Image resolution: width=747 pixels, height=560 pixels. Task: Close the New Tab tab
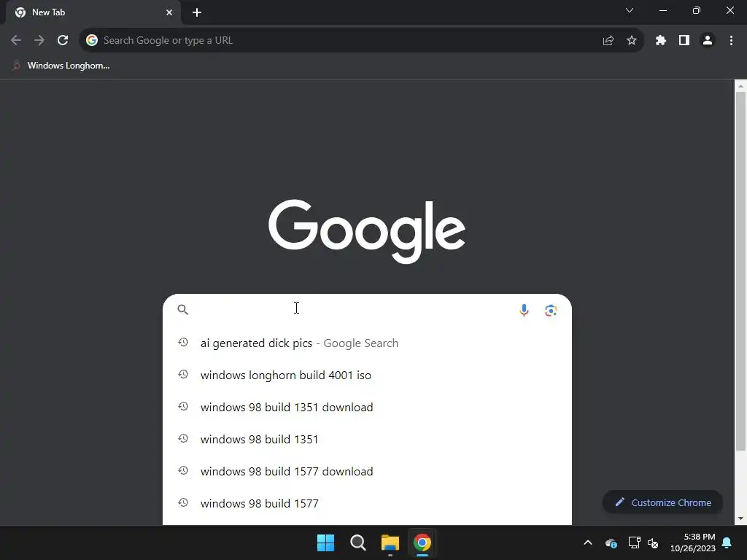click(169, 12)
